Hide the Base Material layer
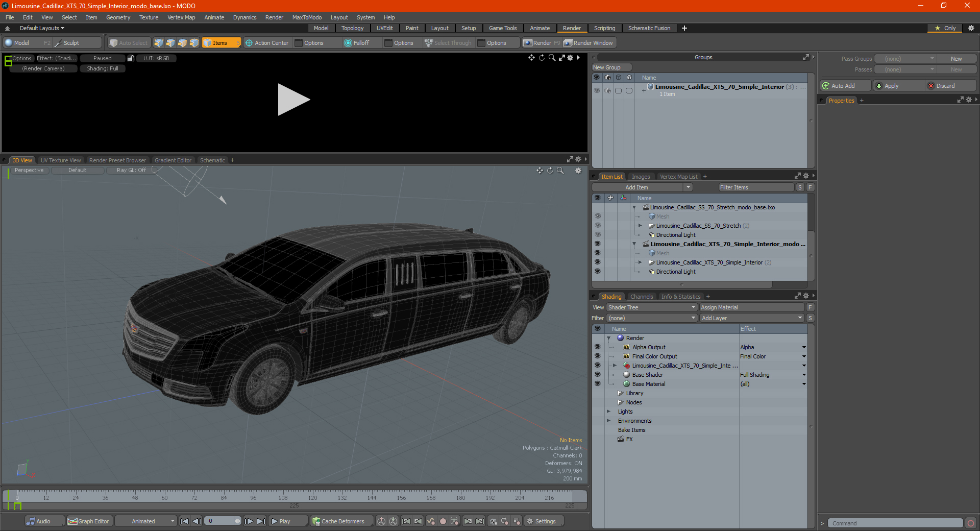 (597, 384)
